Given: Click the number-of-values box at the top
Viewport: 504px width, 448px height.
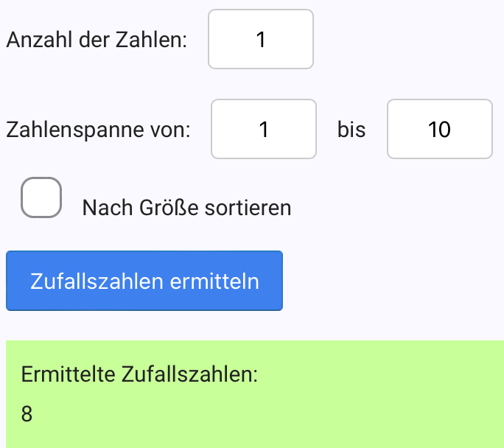Looking at the screenshot, I should point(261,39).
